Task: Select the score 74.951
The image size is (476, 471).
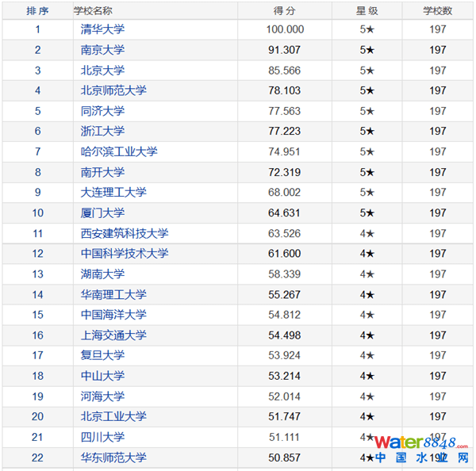Action: 285,151
